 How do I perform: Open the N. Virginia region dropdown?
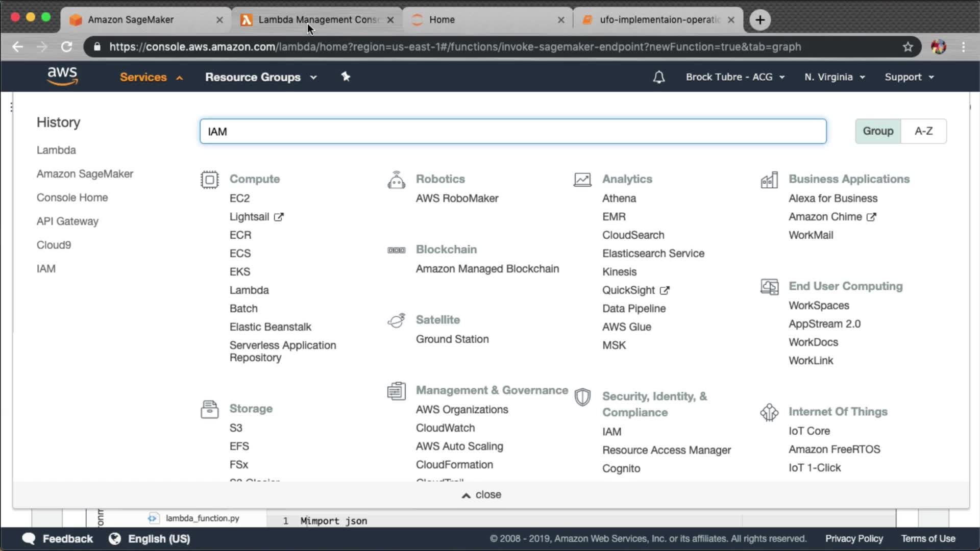click(834, 77)
